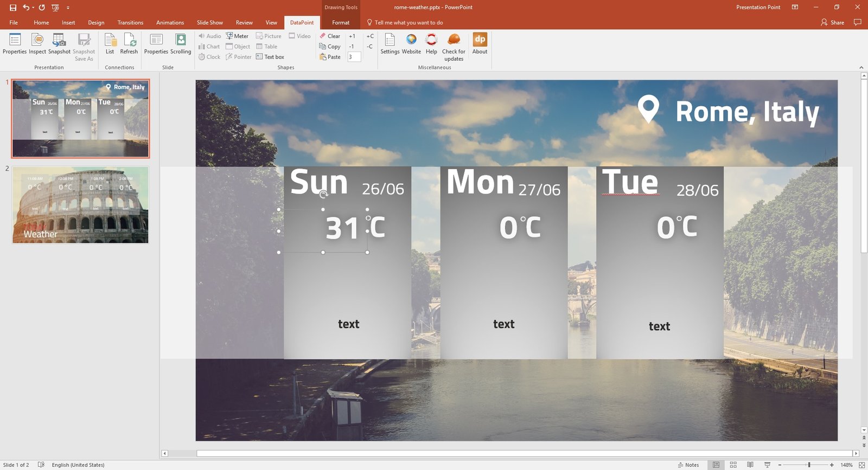Open DataPoint Settings
868x470 pixels.
click(x=390, y=43)
